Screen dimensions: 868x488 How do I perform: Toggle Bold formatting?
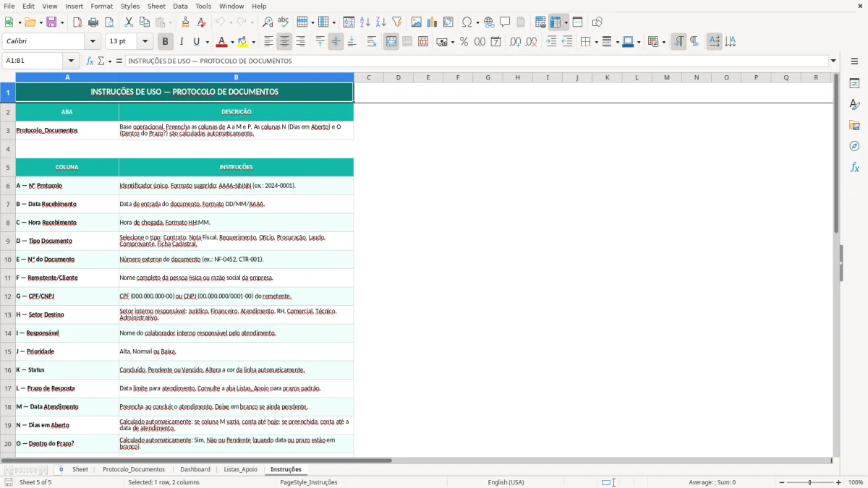point(165,42)
